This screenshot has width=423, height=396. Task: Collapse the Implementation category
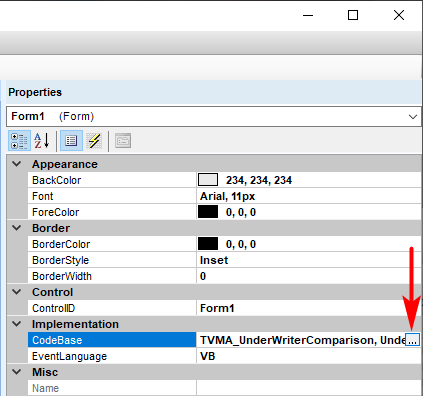pos(17,324)
